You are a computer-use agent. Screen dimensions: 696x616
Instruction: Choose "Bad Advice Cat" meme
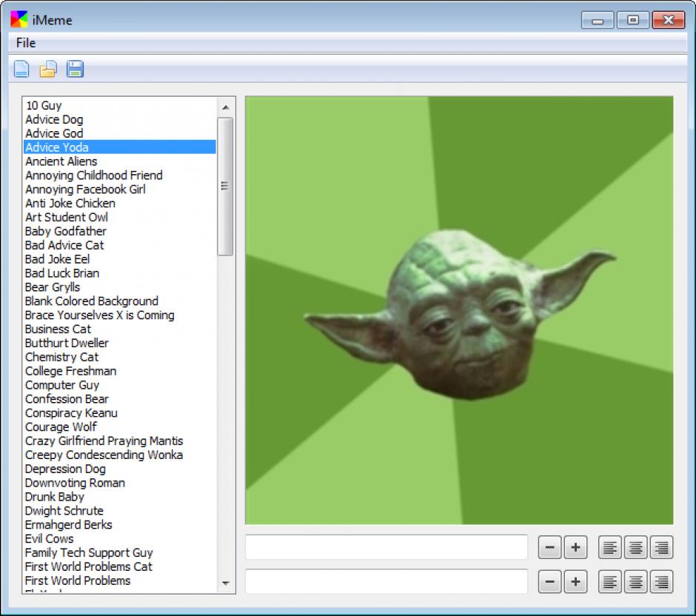pos(120,245)
